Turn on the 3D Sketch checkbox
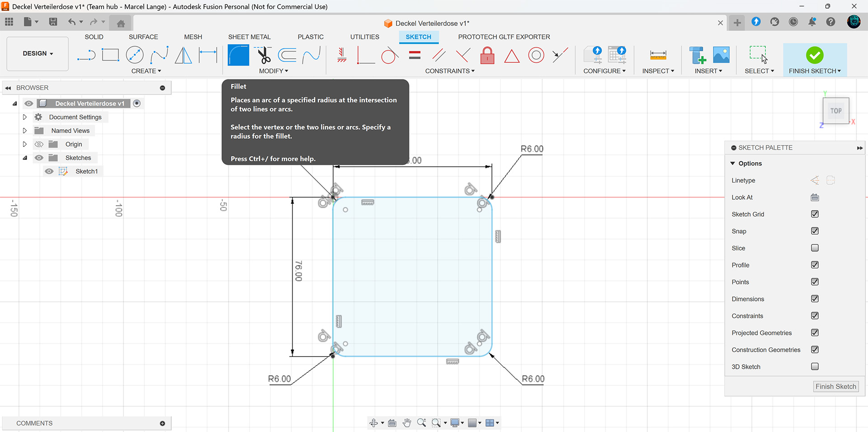The width and height of the screenshot is (868, 432). coord(815,366)
